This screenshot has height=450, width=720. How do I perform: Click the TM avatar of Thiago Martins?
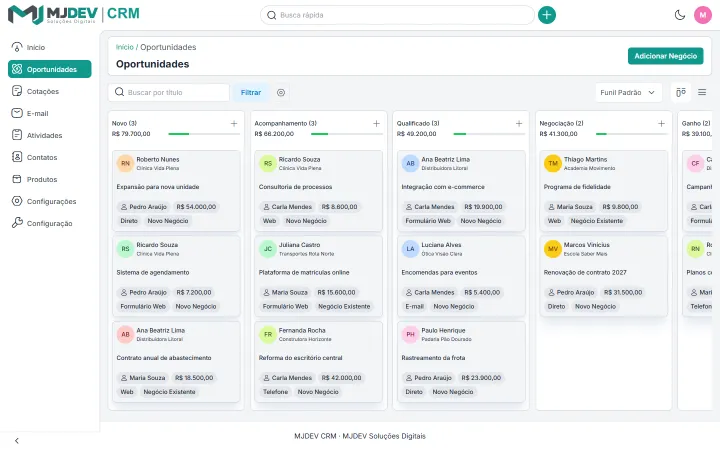[553, 163]
